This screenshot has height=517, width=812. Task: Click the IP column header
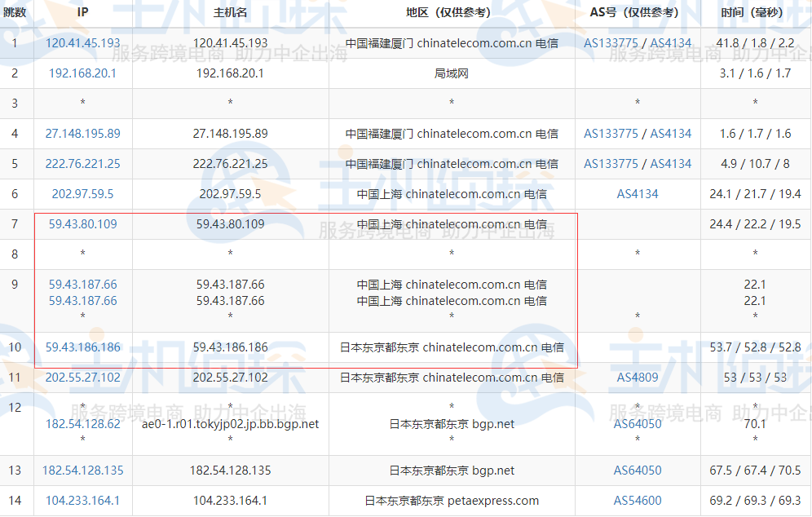coord(83,12)
